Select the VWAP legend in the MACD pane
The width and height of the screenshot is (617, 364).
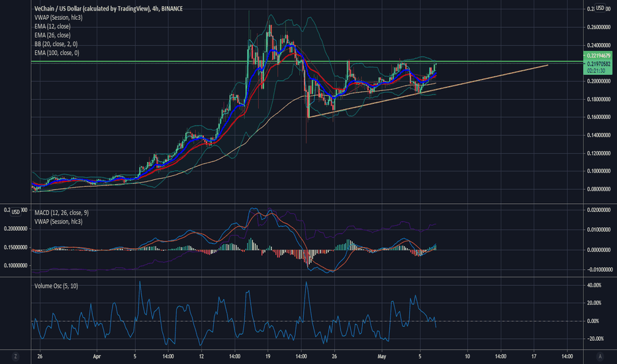point(58,222)
